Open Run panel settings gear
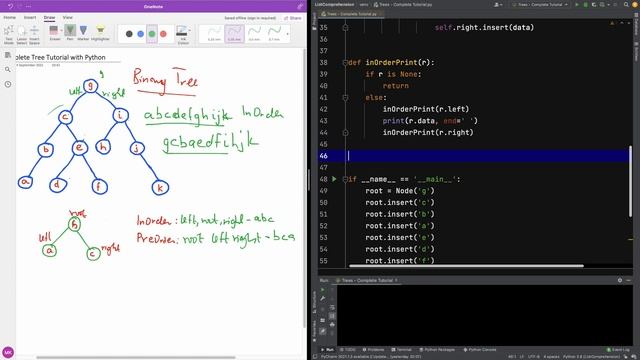The height and width of the screenshot is (360, 640). pos(620,280)
